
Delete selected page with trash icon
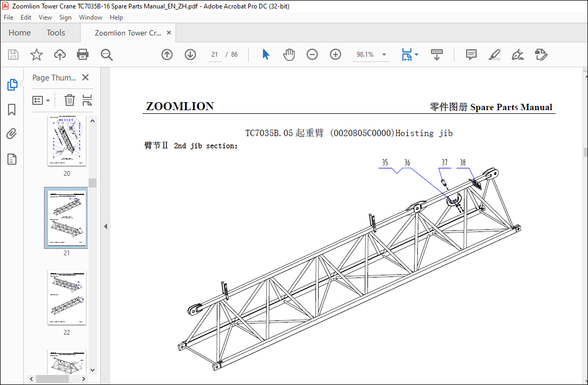pos(69,100)
